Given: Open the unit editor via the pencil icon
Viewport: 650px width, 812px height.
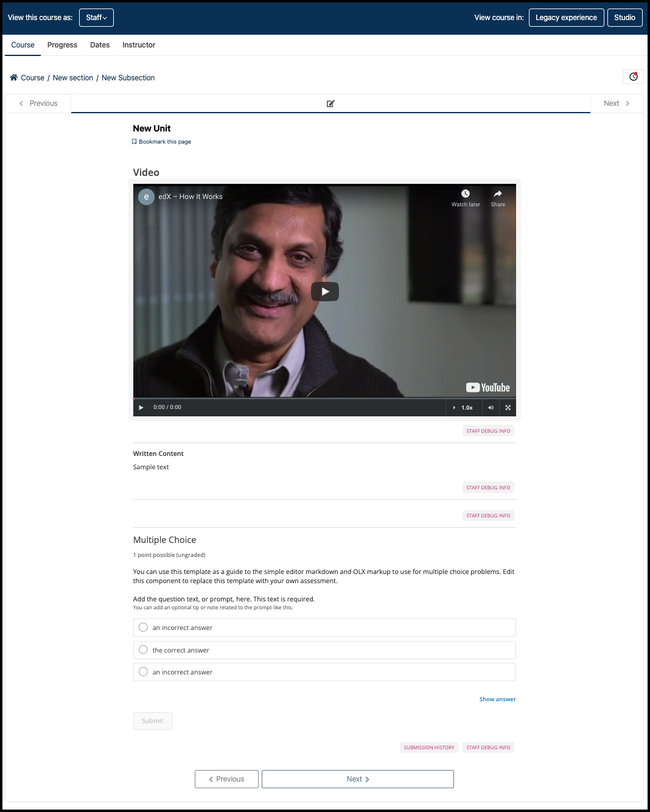Looking at the screenshot, I should point(330,103).
